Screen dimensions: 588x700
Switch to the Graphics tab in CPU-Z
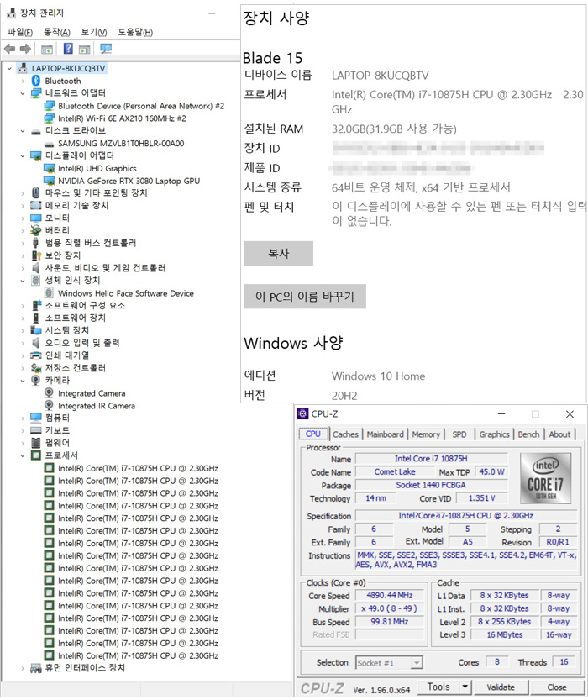(x=494, y=434)
